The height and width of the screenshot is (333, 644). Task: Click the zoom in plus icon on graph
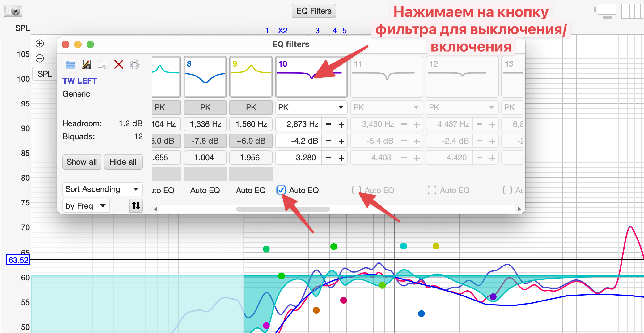40,44
